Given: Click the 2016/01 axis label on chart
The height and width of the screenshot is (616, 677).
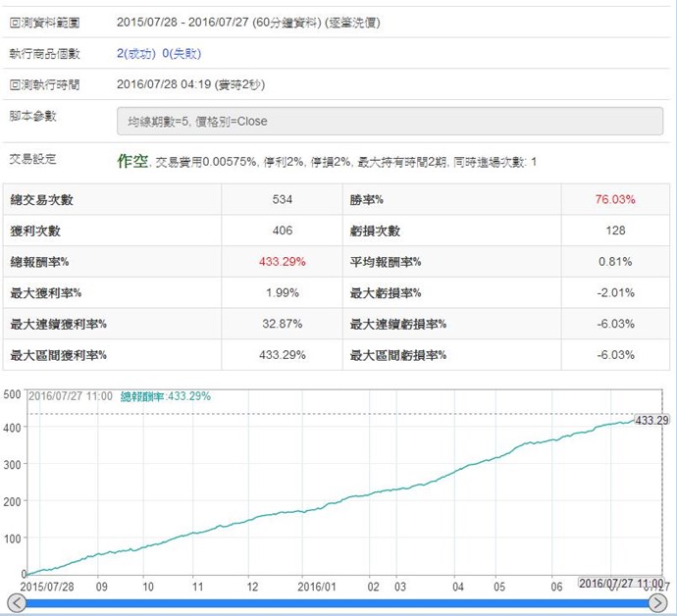Looking at the screenshot, I should tap(317, 587).
